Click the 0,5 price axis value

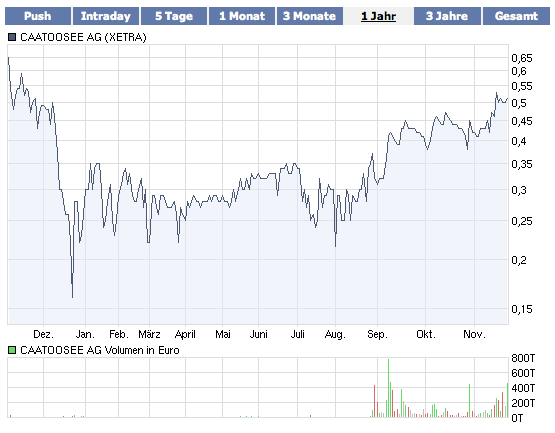[519, 103]
